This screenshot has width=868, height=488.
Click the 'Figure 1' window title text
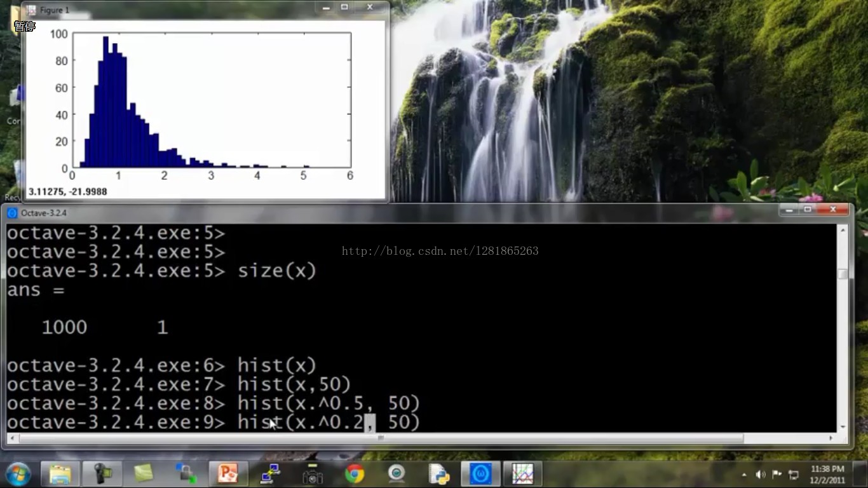(x=55, y=10)
